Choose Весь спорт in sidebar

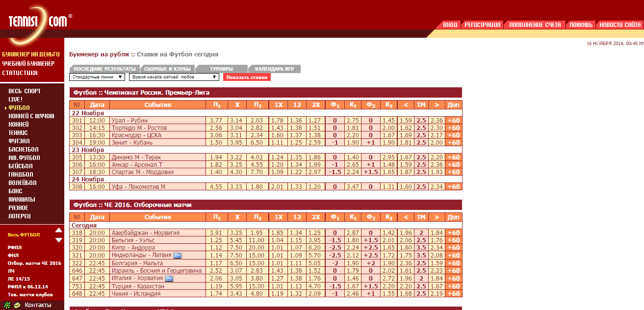25,91
